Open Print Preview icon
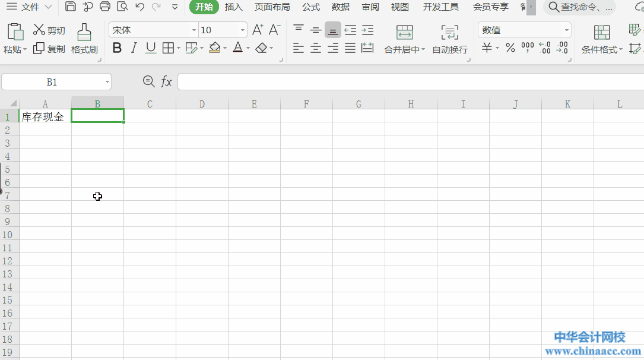 (122, 7)
